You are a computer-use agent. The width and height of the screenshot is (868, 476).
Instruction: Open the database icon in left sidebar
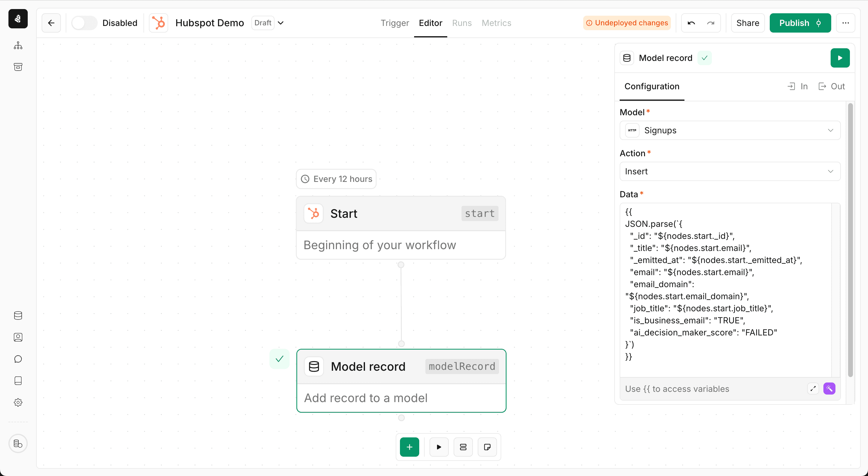coord(18,316)
